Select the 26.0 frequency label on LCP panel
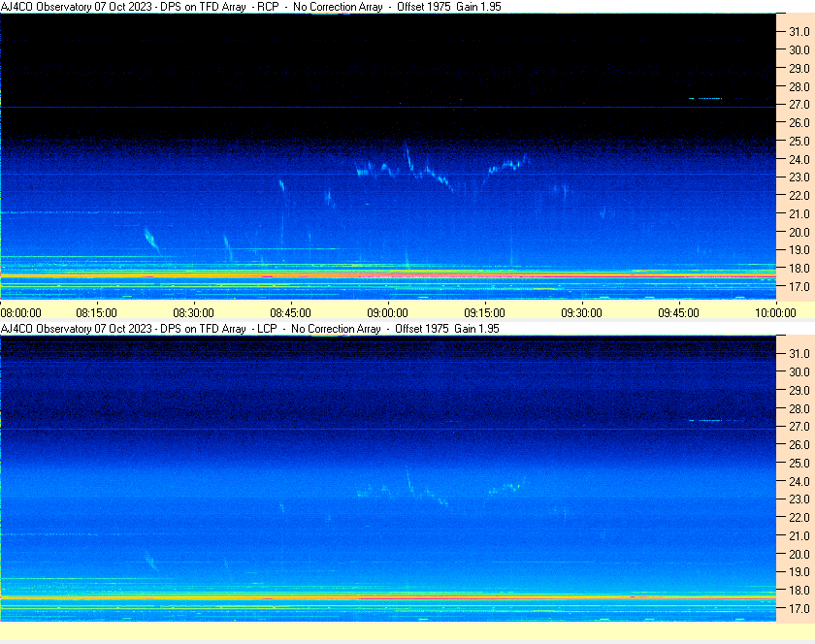The image size is (815, 644). [x=799, y=444]
